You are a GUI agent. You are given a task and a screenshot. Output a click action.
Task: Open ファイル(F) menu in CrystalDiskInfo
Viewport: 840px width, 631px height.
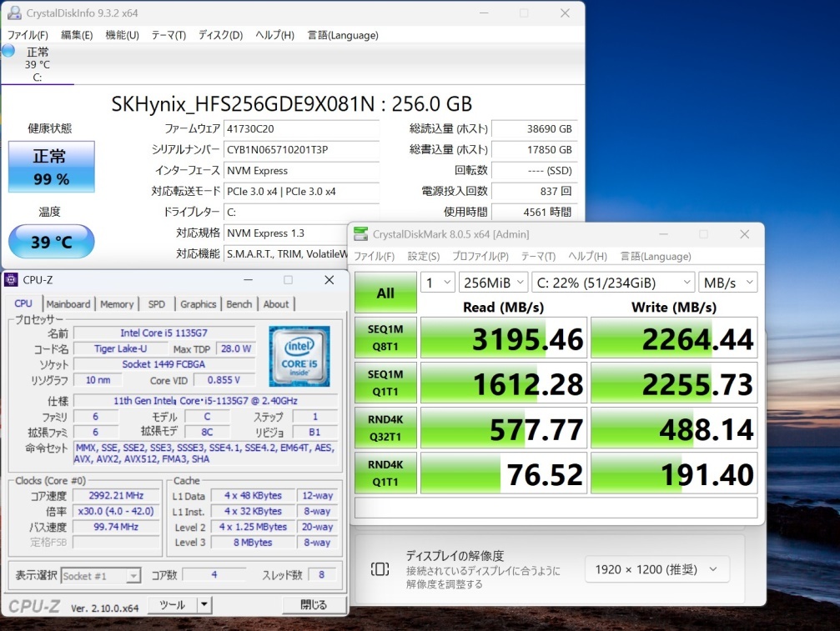(28, 35)
